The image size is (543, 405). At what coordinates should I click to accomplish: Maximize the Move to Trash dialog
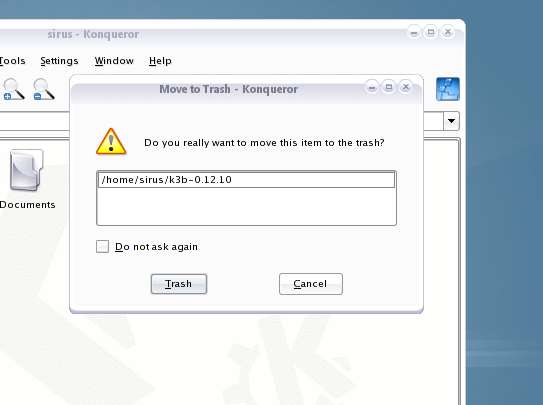click(x=389, y=87)
